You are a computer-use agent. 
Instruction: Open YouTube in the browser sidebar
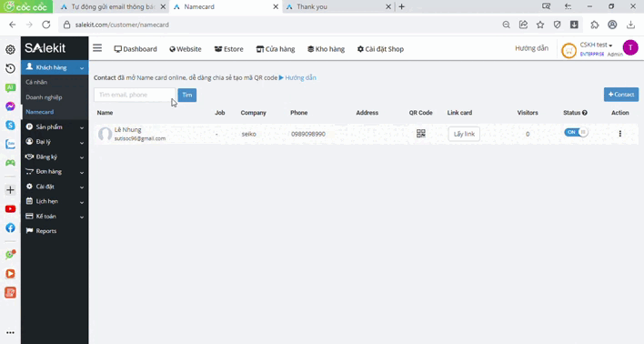[10, 208]
